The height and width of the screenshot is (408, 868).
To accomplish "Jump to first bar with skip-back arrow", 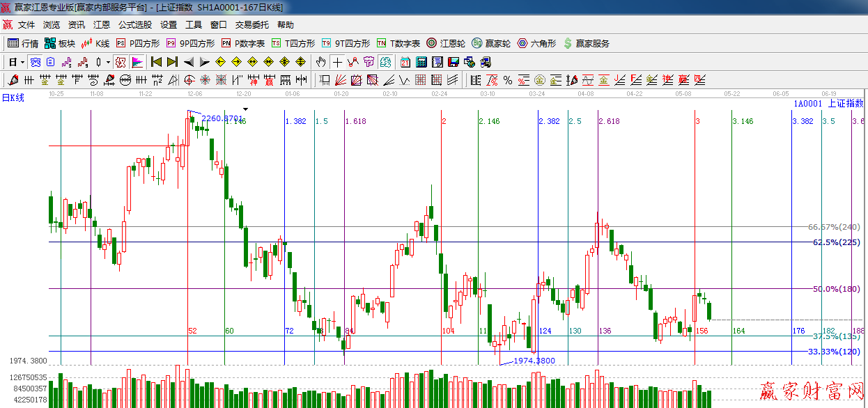I will (x=157, y=62).
